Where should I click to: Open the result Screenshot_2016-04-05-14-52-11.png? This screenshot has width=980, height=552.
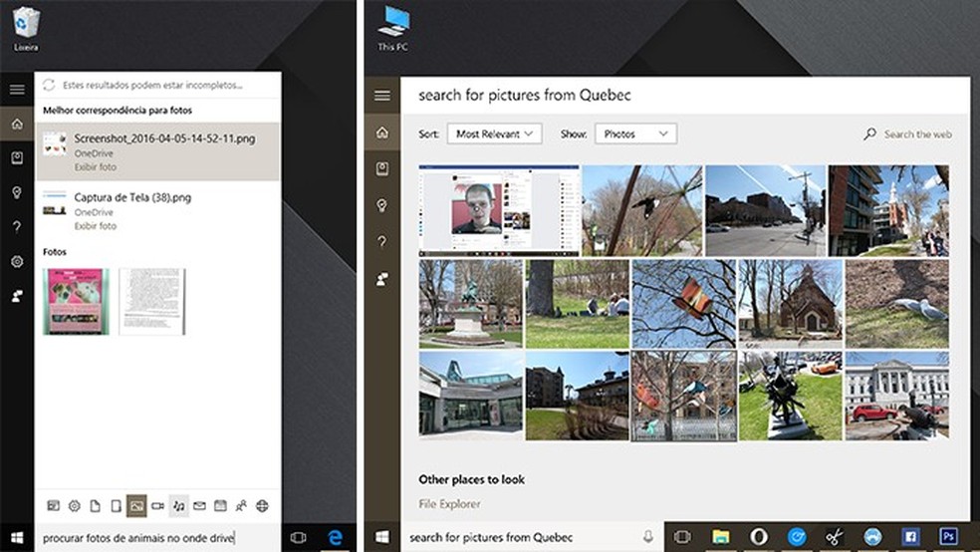(157, 151)
